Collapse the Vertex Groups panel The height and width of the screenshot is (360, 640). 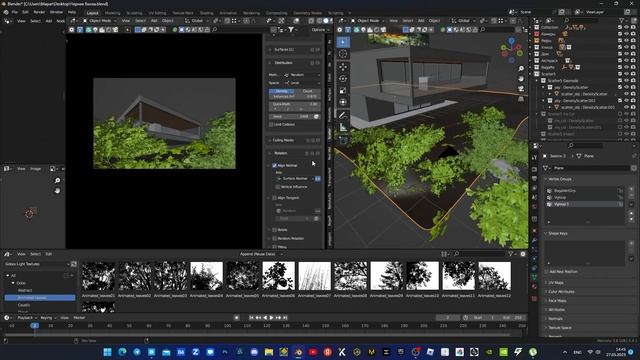[560, 179]
